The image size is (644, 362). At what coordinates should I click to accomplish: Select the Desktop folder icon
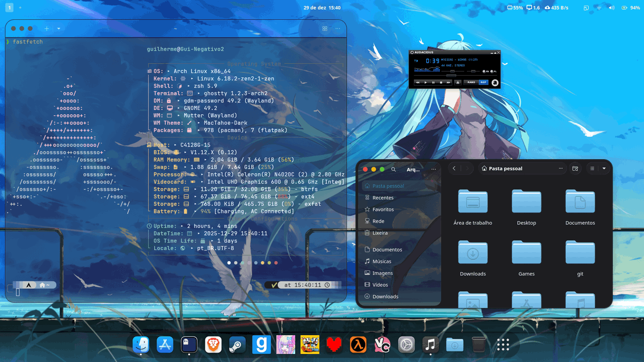pyautogui.click(x=526, y=202)
